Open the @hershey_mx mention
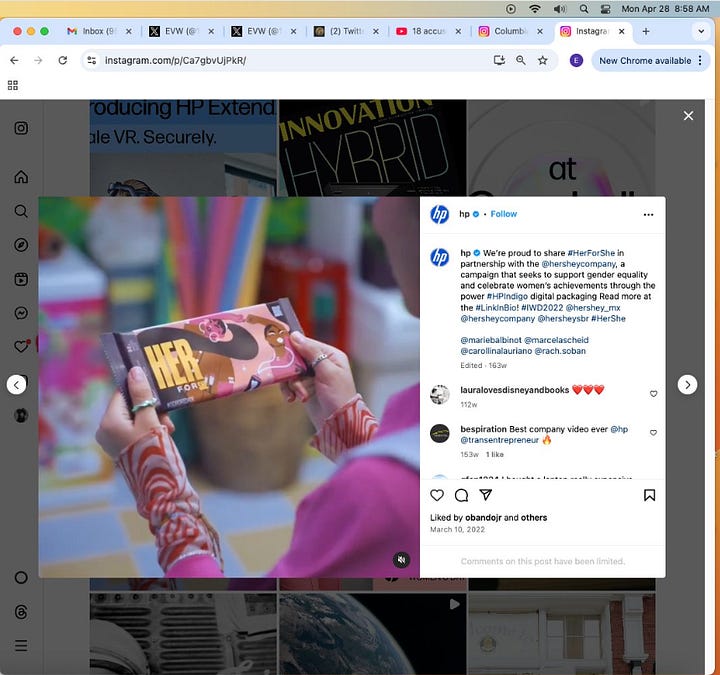The height and width of the screenshot is (675, 720). point(593,308)
